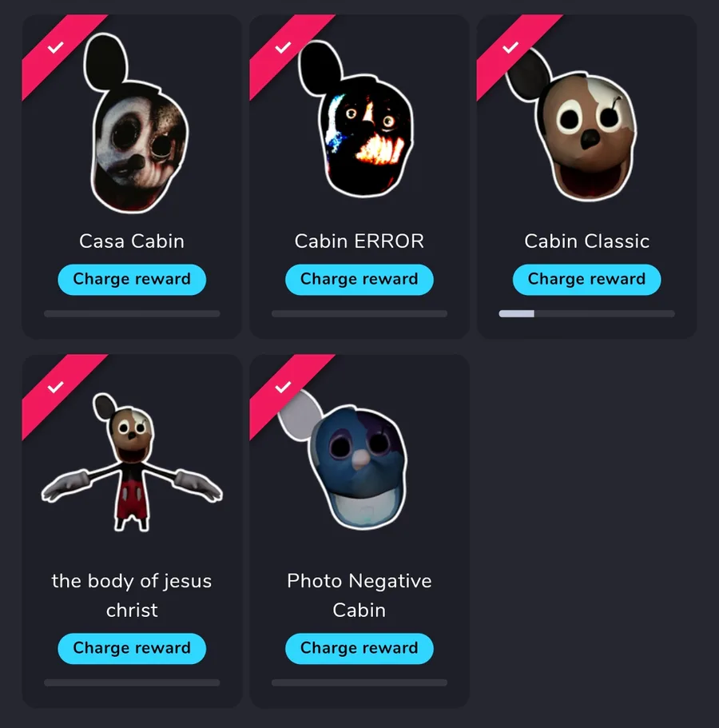Select the Cabin ERROR glitchy mask image
The width and height of the screenshot is (719, 728).
click(356, 119)
